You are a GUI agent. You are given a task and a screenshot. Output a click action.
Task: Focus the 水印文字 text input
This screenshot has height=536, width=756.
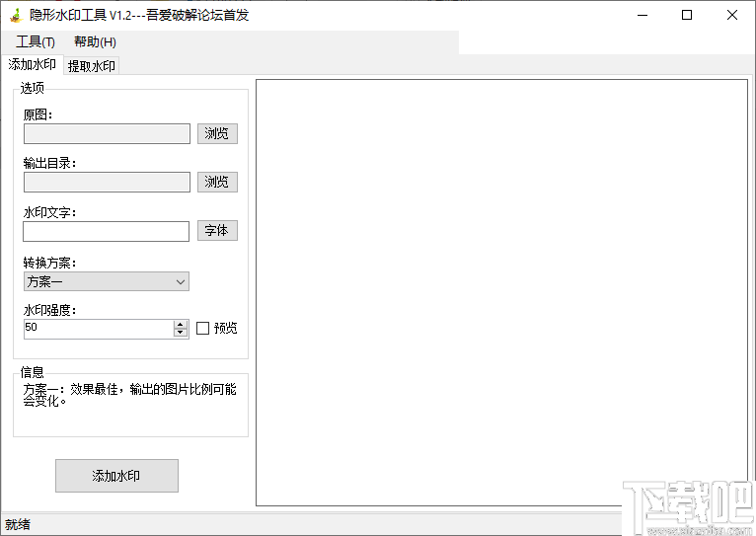106,231
